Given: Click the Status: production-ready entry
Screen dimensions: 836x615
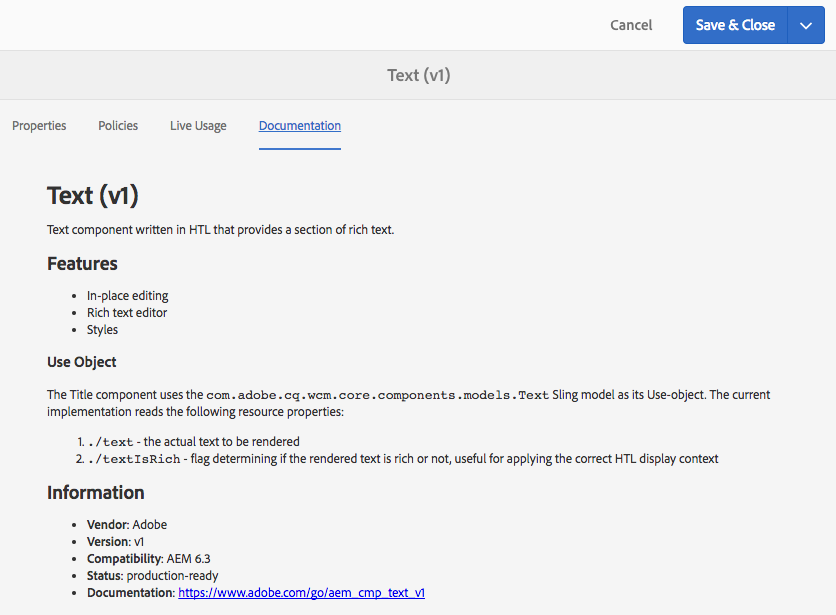Looking at the screenshot, I should (152, 576).
